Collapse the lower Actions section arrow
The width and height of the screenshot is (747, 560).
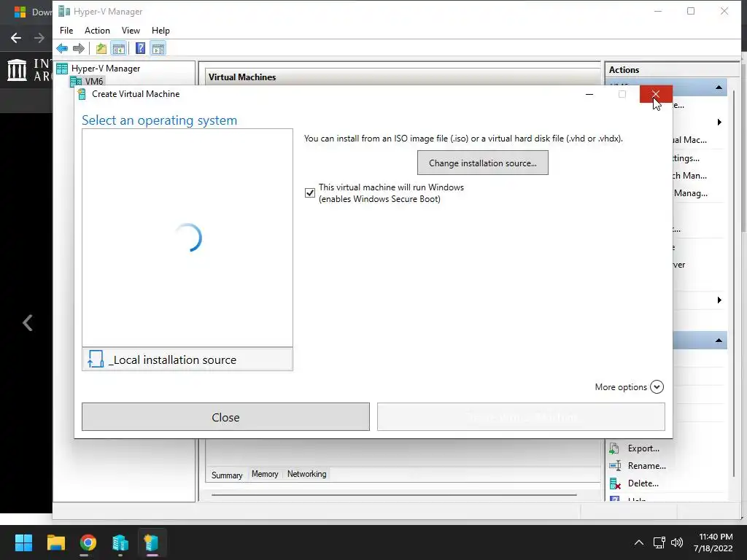pos(719,341)
